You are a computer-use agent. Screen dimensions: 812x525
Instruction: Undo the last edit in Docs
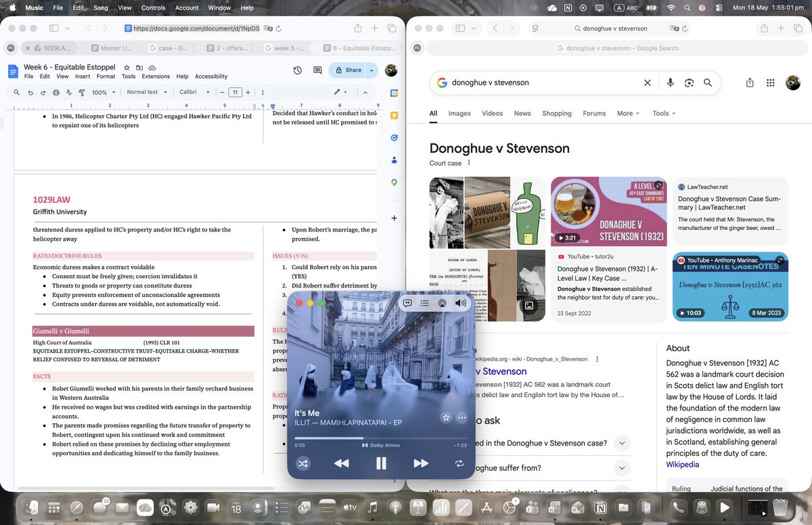coord(31,92)
